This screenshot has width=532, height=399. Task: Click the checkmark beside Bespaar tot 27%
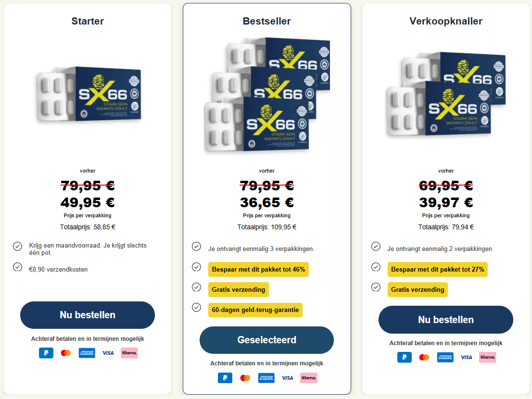376,267
